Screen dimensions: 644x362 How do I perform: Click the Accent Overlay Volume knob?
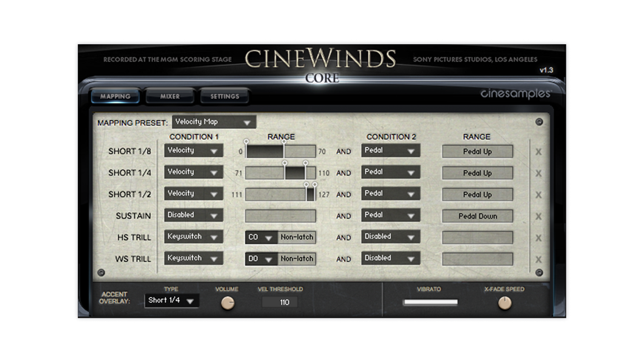pos(228,303)
